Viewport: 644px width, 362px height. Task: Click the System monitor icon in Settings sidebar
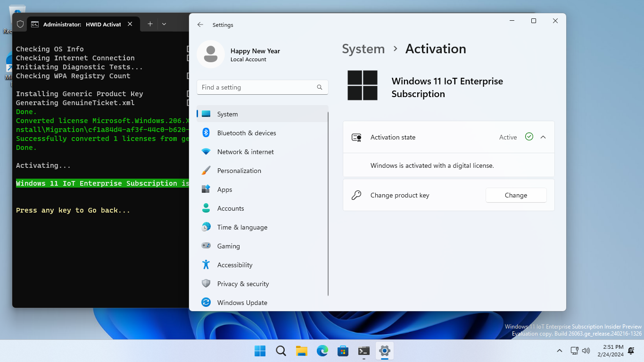click(206, 114)
